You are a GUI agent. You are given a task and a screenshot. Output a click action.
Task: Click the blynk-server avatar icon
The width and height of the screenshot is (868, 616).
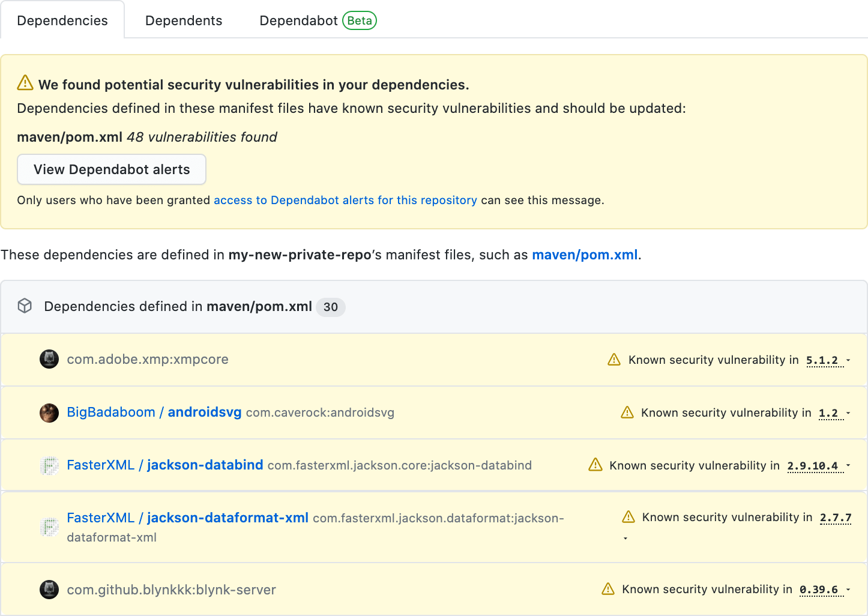(x=49, y=590)
